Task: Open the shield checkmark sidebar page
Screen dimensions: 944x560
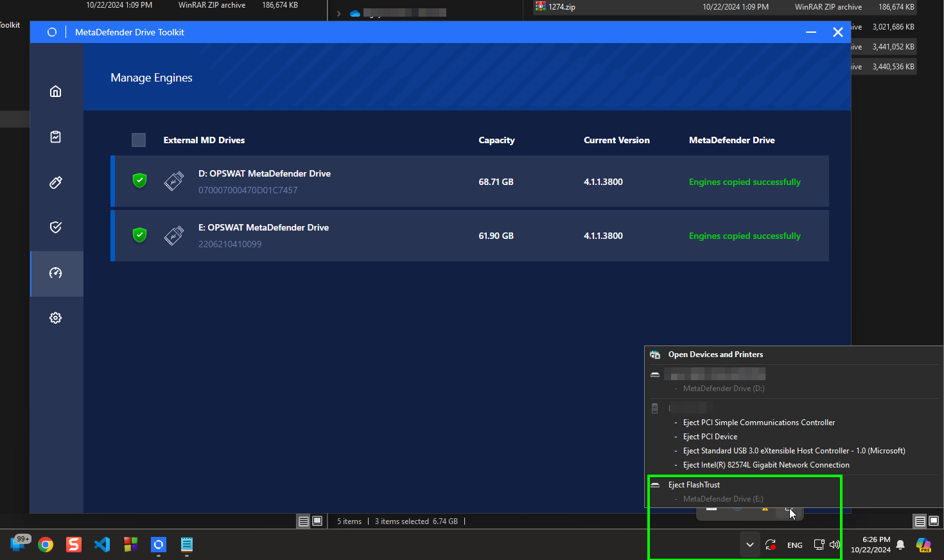Action: pyautogui.click(x=56, y=227)
